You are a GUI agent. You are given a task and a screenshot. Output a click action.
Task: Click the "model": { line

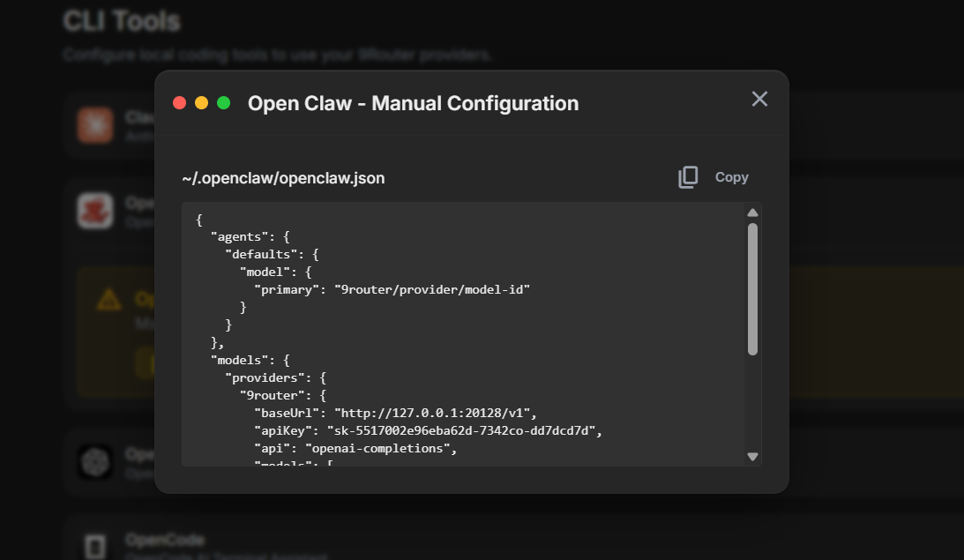point(276,272)
